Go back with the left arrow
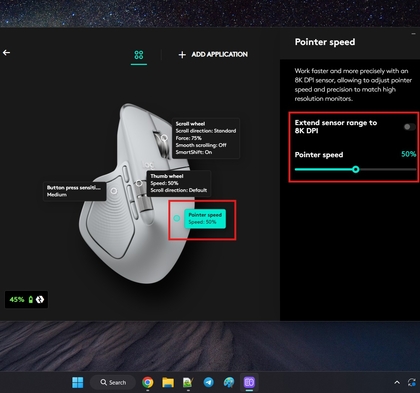The image size is (420, 393). point(6,53)
